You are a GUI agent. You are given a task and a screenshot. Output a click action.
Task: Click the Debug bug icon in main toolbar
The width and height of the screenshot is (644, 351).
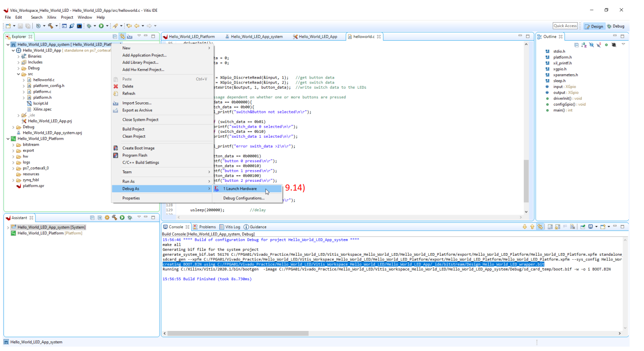point(89,26)
